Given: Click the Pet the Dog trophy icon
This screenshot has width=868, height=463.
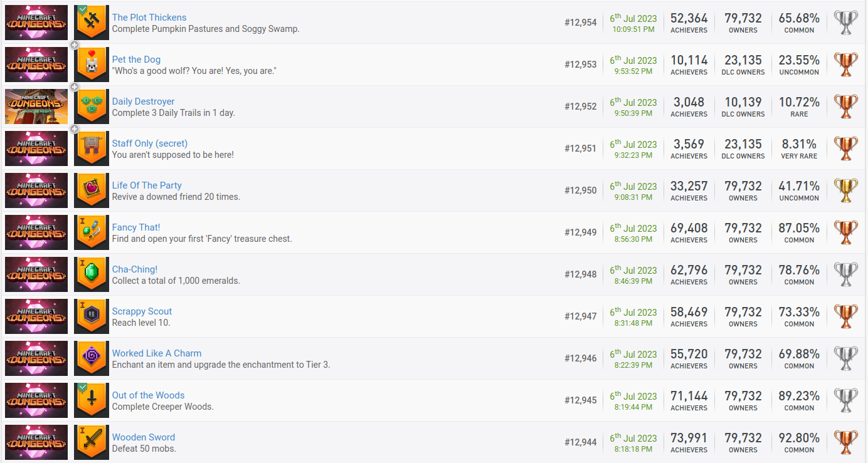Looking at the screenshot, I should [92, 65].
